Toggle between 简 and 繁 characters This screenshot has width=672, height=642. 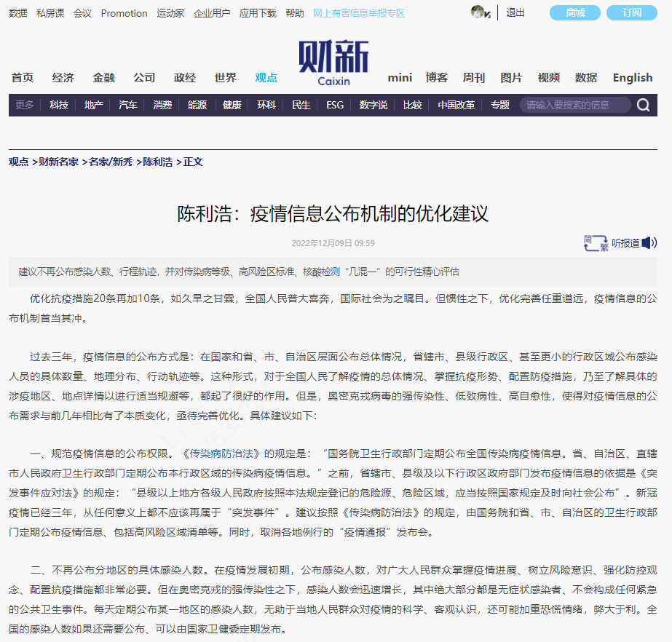tap(596, 242)
